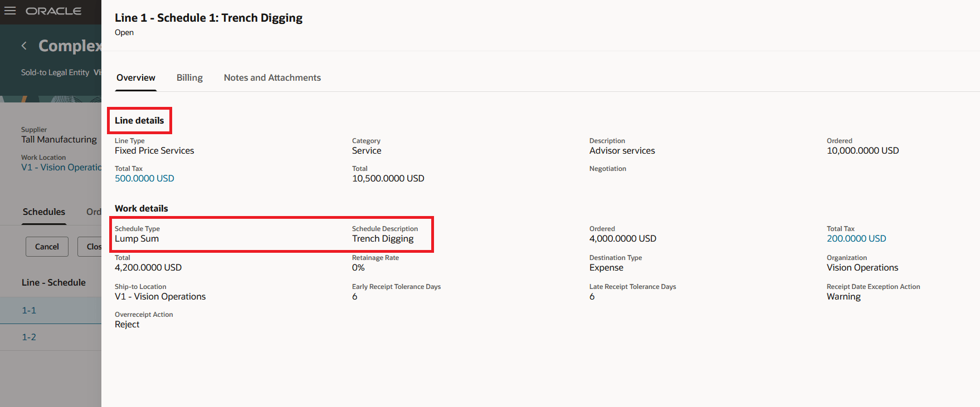Open the V1 - Vision Operations work location link
The width and height of the screenshot is (980, 407).
[61, 167]
